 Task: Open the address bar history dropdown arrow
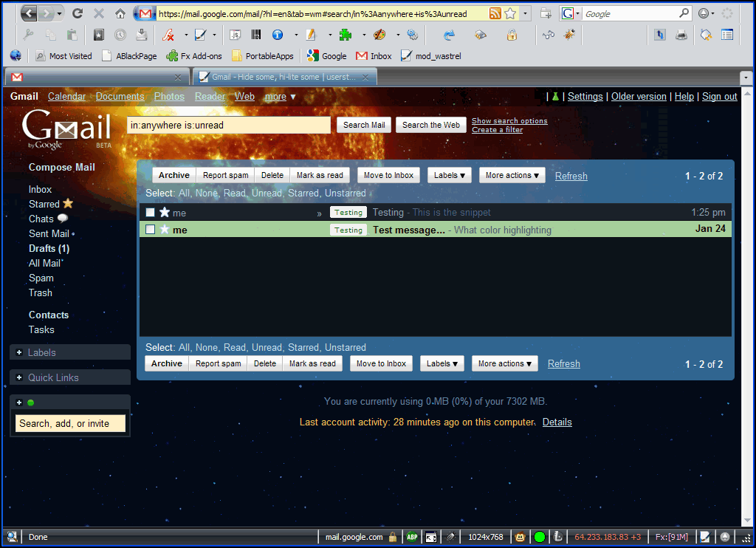(525, 13)
